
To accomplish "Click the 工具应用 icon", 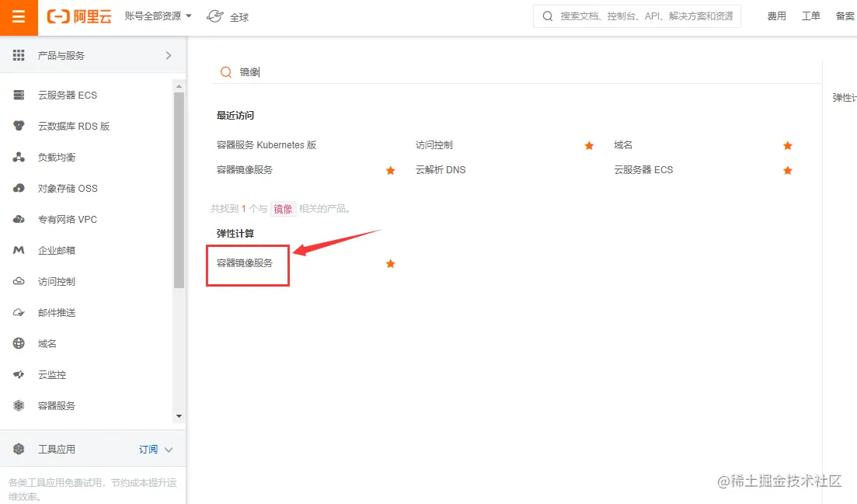I will coord(19,449).
